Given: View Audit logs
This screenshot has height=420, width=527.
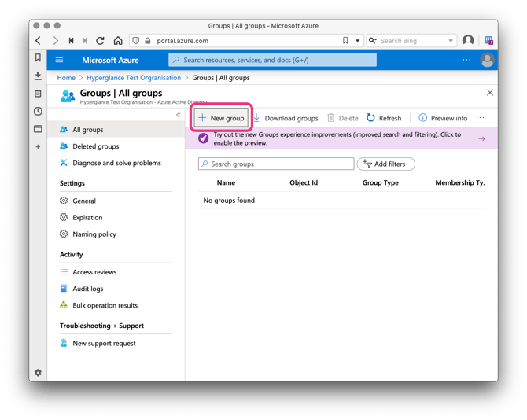Looking at the screenshot, I should pyautogui.click(x=87, y=289).
